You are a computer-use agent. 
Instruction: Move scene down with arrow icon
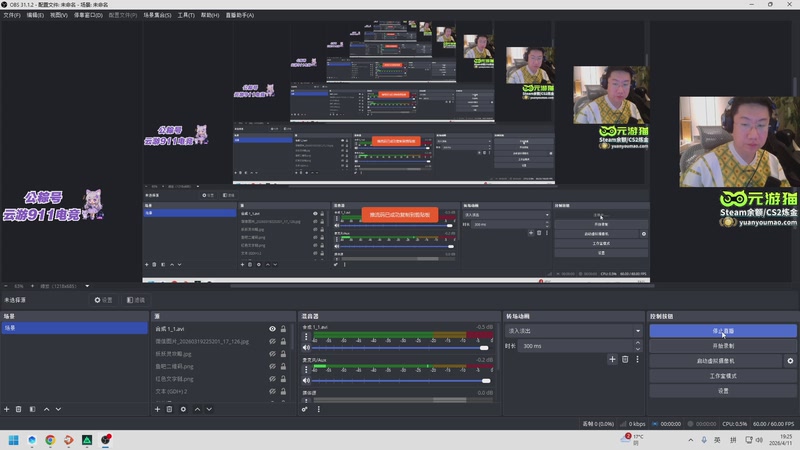58,409
